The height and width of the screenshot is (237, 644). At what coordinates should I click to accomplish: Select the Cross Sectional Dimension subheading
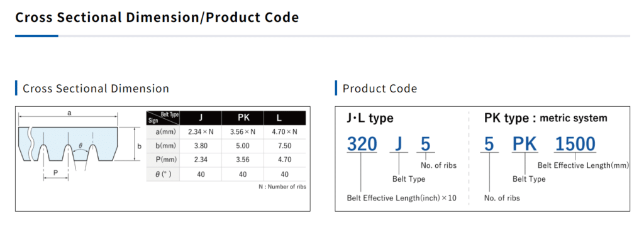[x=96, y=88]
